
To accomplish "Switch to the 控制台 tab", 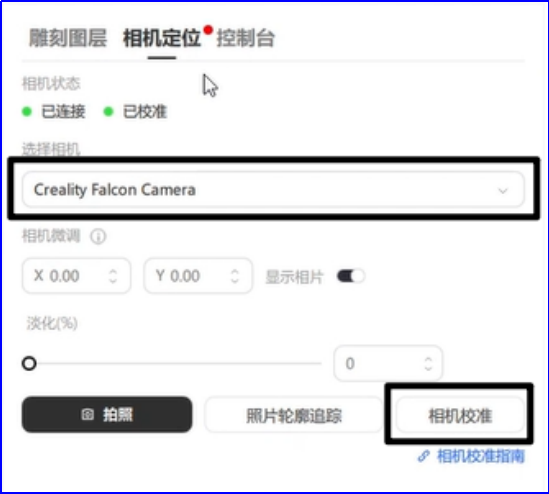I will [246, 38].
